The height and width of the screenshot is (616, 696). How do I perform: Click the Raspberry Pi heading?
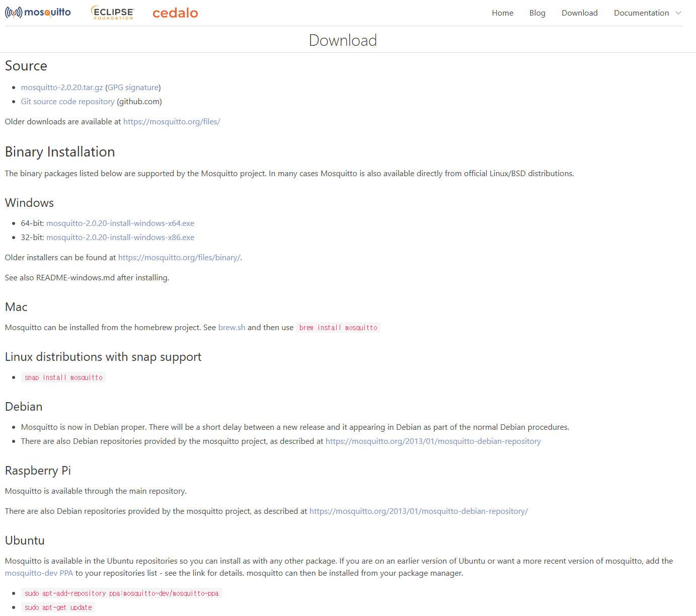pos(38,471)
